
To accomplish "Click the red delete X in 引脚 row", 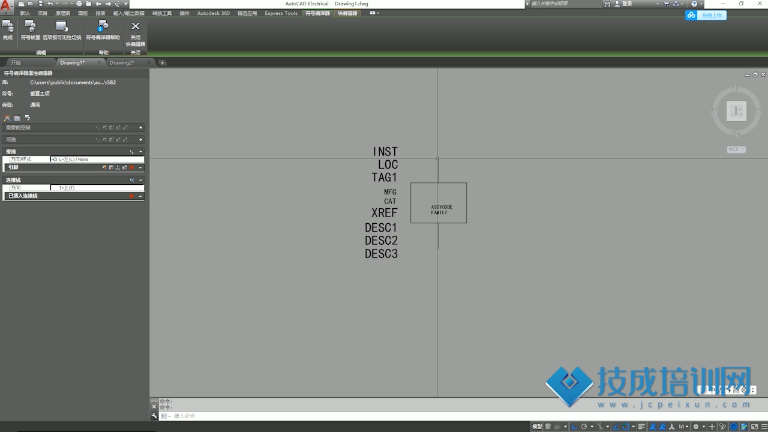I will point(131,168).
